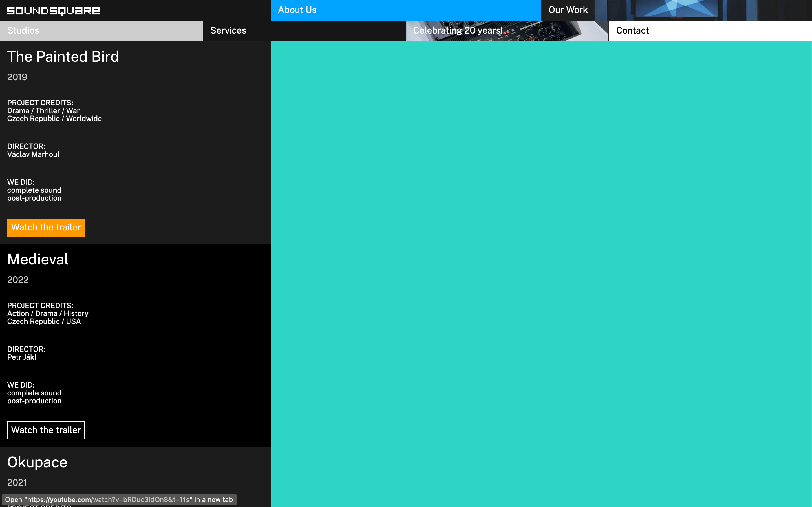Click the year 2019 label
This screenshot has width=812, height=507.
tap(17, 77)
